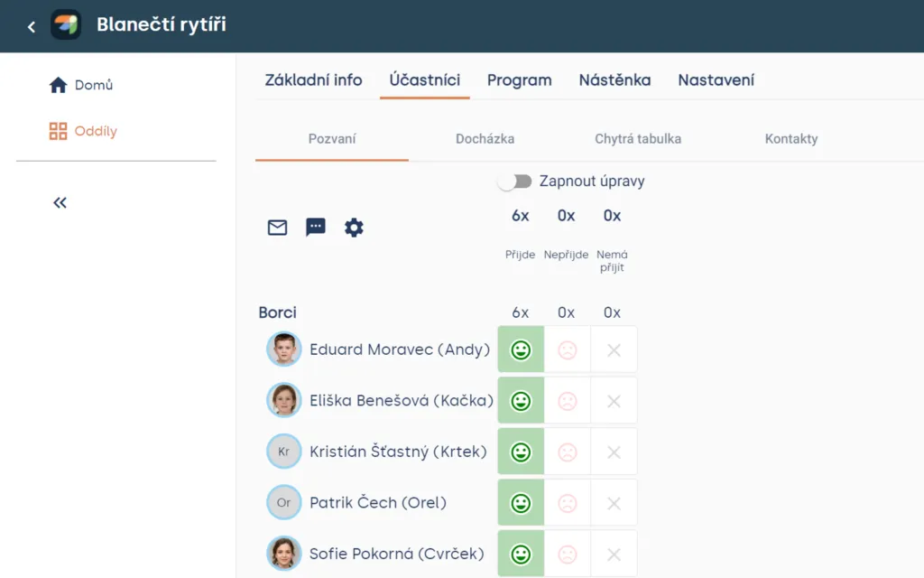Open the email envelope icon
924x578 pixels.
(x=277, y=227)
